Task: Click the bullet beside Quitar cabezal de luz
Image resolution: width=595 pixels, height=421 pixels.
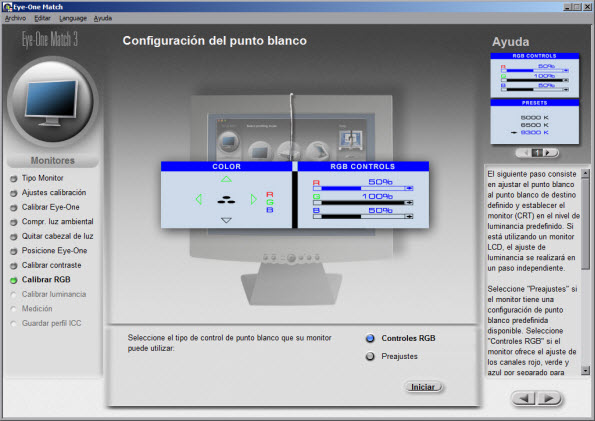Action: pos(14,237)
